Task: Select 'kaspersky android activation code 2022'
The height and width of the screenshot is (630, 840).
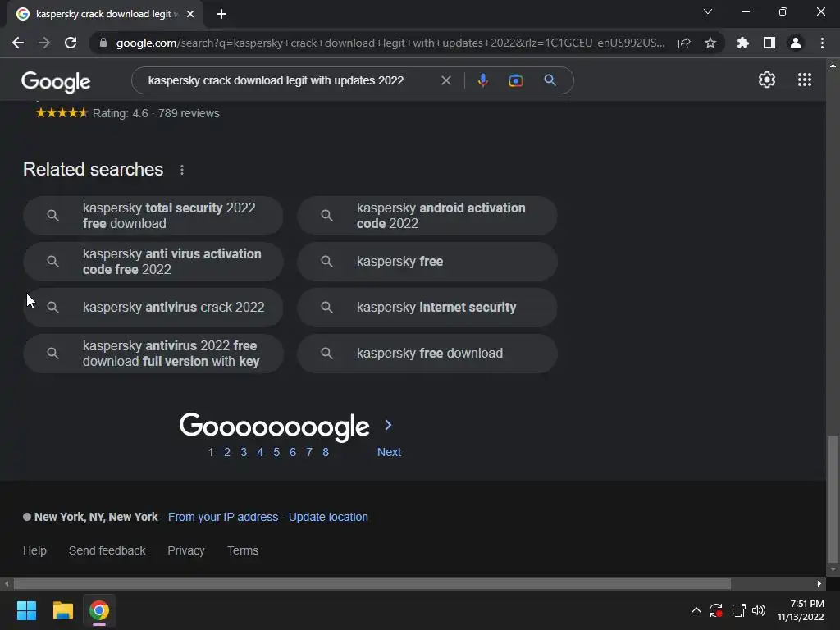Action: 427,216
